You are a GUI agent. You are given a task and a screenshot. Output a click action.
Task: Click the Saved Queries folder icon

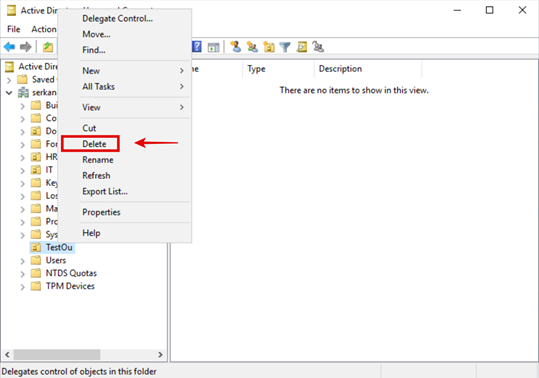tap(22, 79)
